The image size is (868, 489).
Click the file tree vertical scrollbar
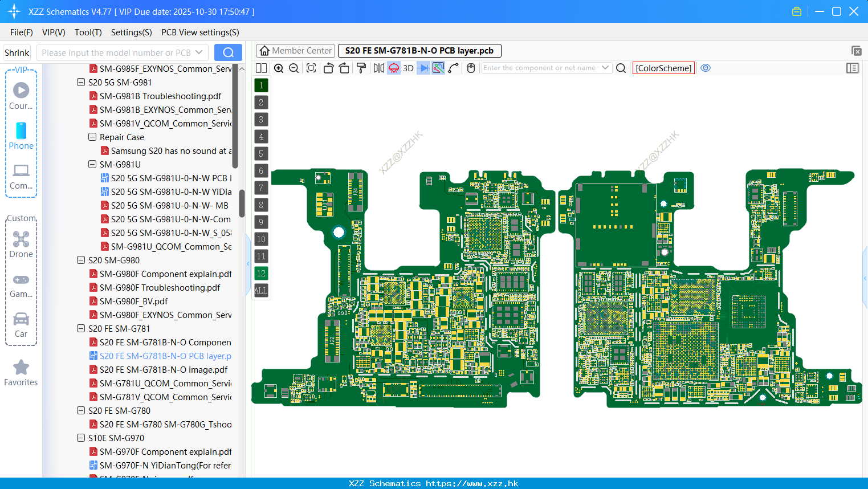coord(241,203)
